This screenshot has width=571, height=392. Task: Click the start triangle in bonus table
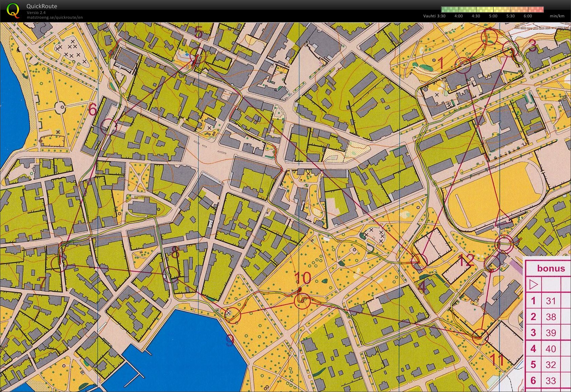tap(534, 284)
